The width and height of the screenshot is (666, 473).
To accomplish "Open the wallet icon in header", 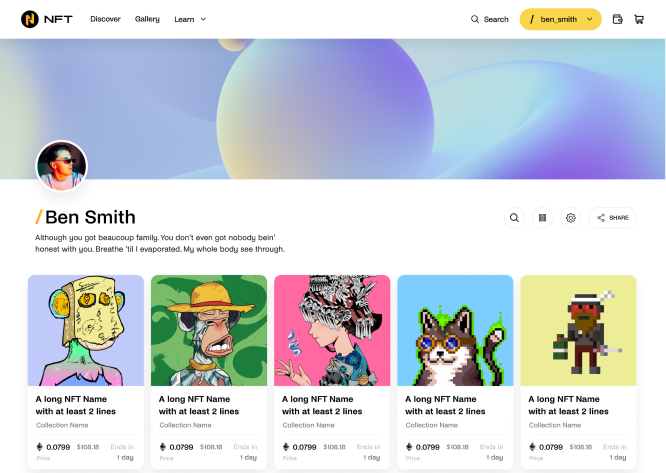I will click(x=618, y=19).
